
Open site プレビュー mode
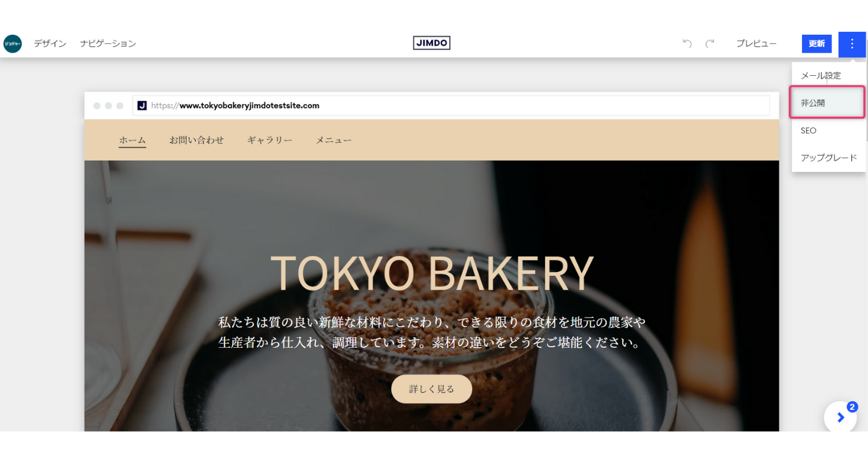(x=756, y=43)
